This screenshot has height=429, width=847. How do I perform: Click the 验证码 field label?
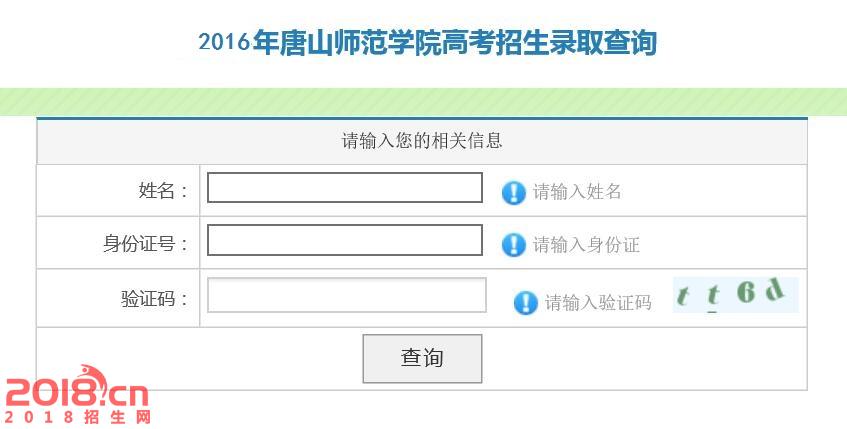coord(154,299)
